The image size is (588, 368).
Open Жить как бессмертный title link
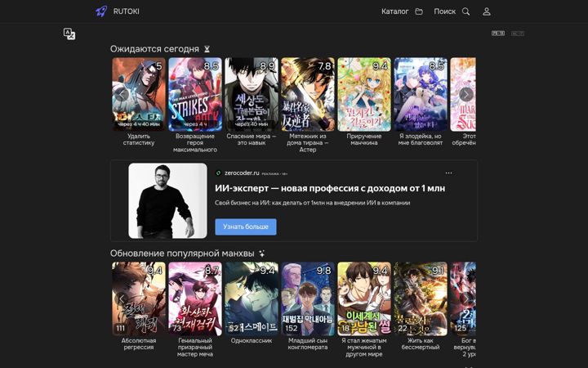[x=421, y=344]
